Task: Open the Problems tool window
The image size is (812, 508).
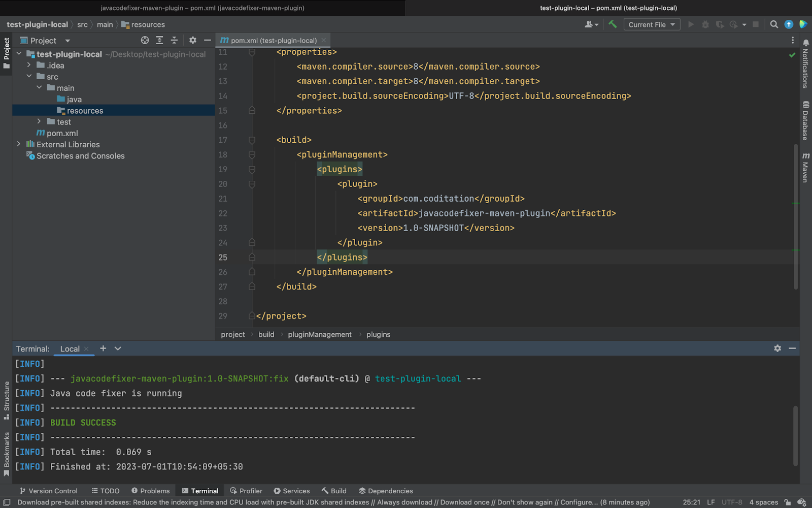Action: coord(151,491)
